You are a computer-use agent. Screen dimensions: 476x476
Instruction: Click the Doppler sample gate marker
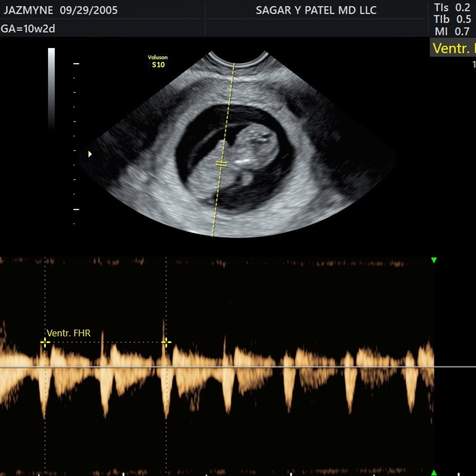(221, 164)
